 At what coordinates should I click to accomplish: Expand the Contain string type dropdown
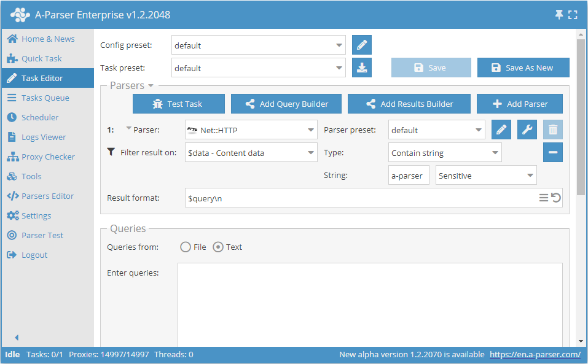(445, 153)
